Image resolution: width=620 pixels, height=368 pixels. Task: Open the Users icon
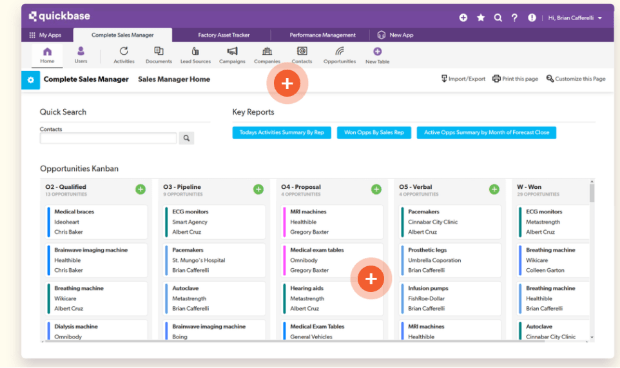point(81,55)
